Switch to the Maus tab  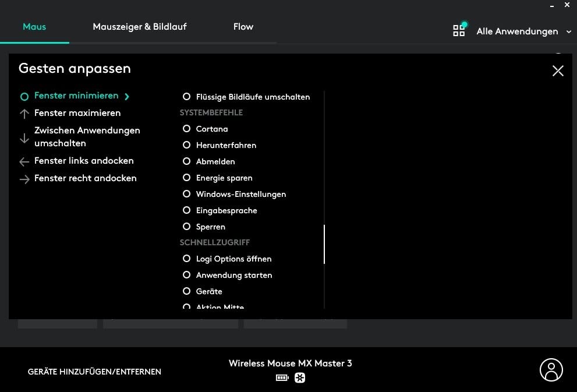pos(34,26)
